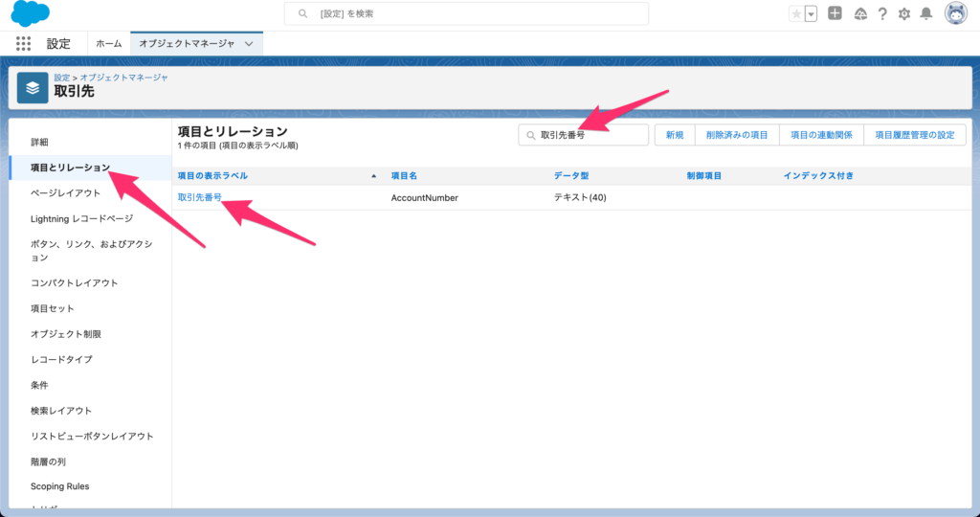Open the setup gear icon
This screenshot has width=980, height=517.
904,13
